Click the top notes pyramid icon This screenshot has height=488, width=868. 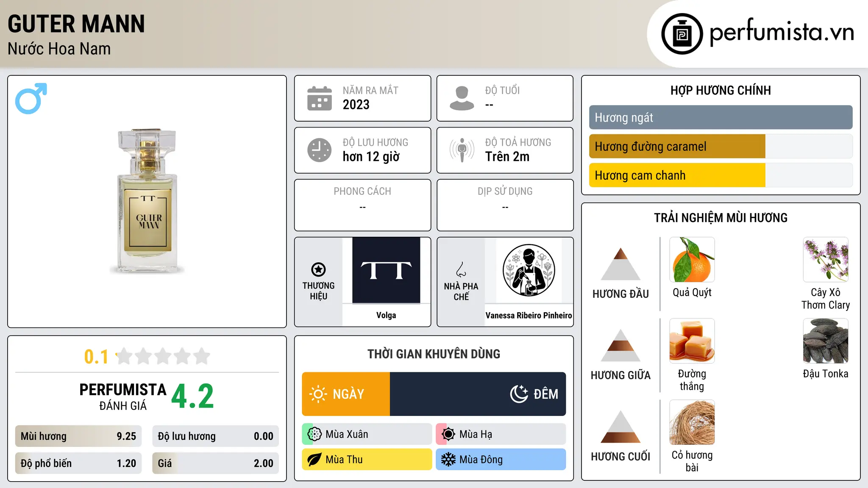621,264
